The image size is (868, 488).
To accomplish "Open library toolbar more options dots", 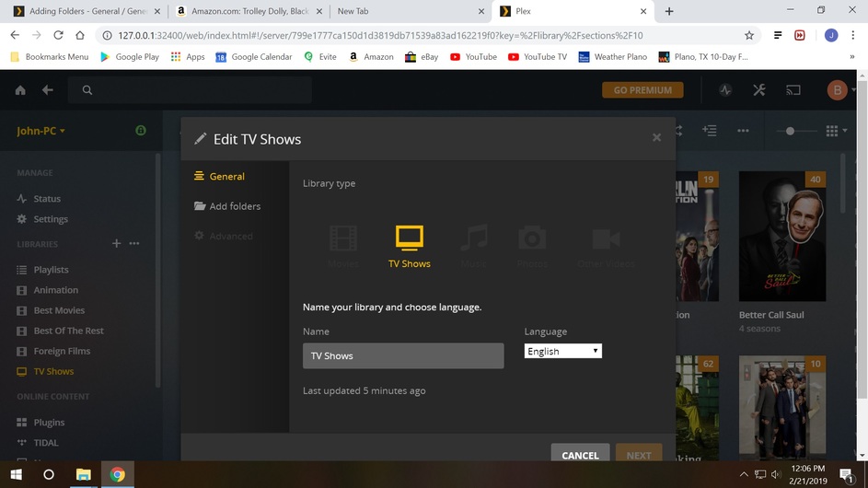I will coord(743,131).
